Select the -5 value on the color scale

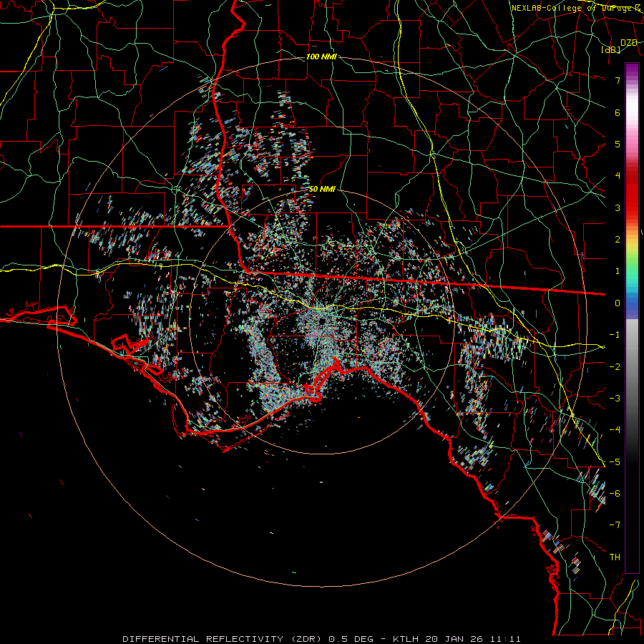point(615,462)
